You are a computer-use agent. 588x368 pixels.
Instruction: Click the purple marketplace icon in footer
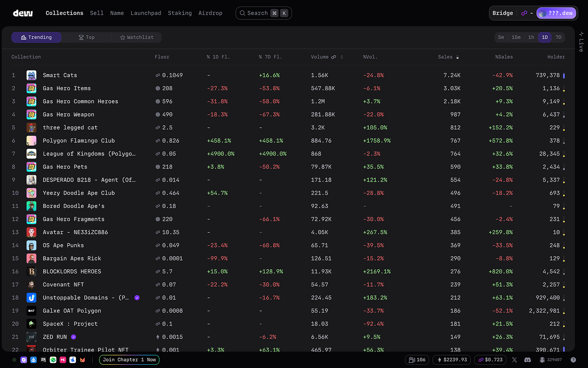[x=23, y=360]
